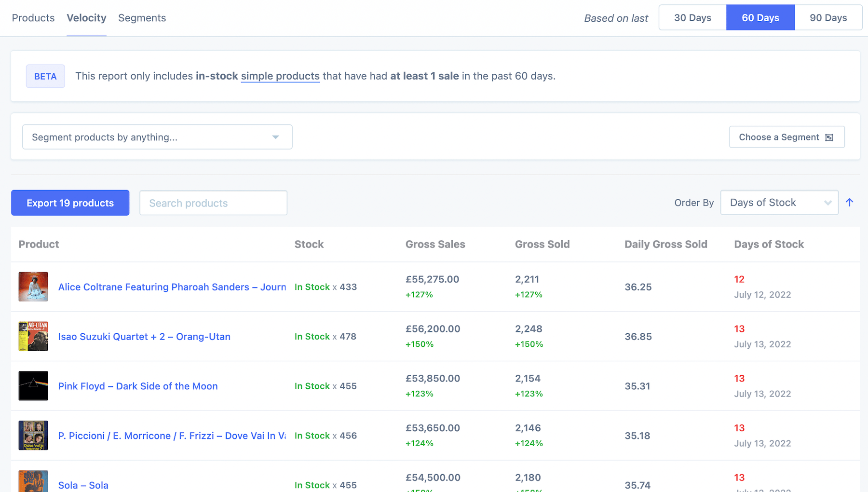The height and width of the screenshot is (492, 868).
Task: Open the 'simple products' link in the beta notice
Action: tap(280, 76)
